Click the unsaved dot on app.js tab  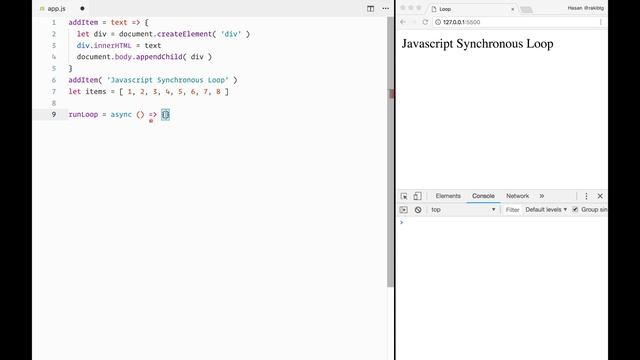[82, 8]
